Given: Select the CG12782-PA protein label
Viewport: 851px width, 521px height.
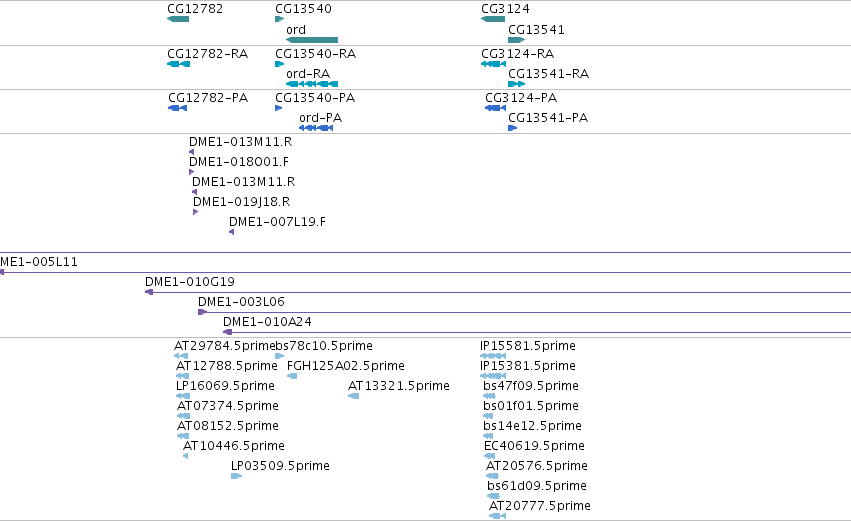Looking at the screenshot, I should coord(208,98).
